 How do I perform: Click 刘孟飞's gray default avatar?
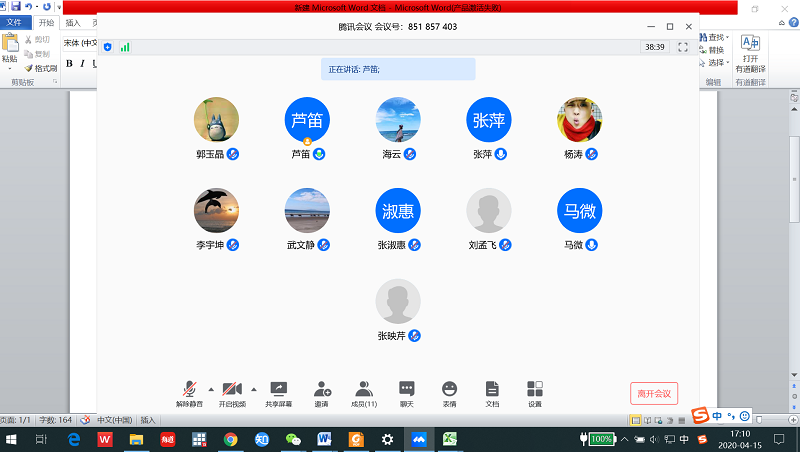(x=489, y=211)
